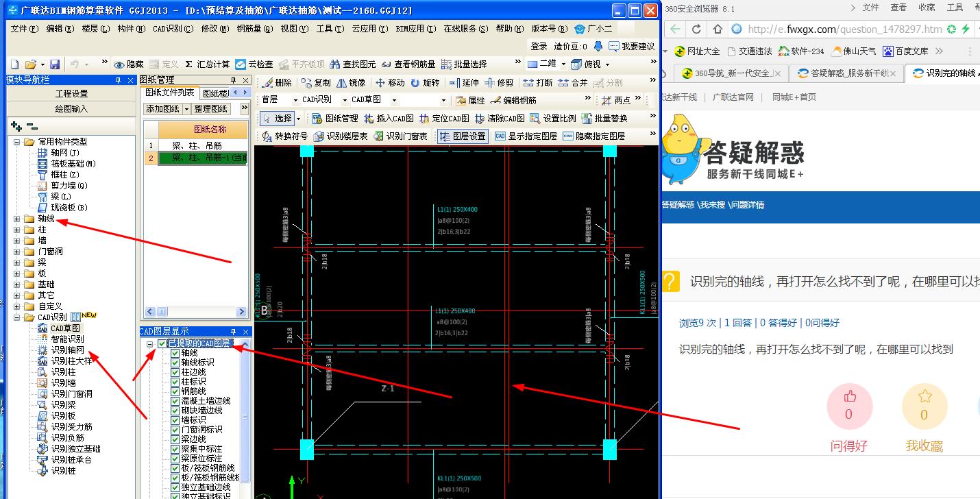Expand the 轴线 folder in navigation tree
Image resolution: width=980 pixels, height=499 pixels.
click(x=17, y=219)
